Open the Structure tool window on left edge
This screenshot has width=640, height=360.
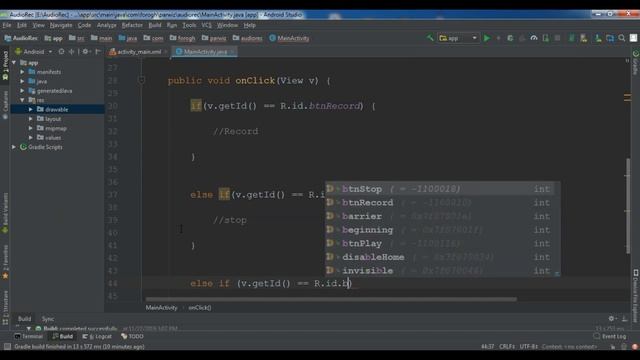5,307
